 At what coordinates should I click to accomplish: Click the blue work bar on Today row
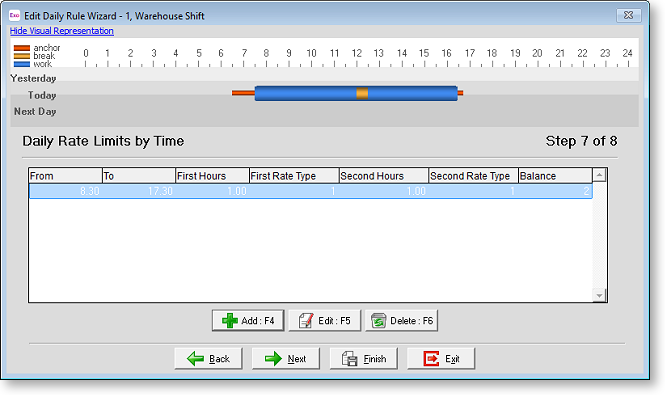(x=305, y=93)
